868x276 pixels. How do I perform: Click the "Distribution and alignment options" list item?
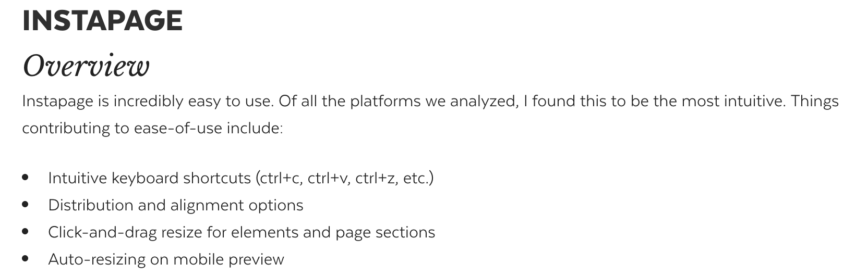click(175, 205)
